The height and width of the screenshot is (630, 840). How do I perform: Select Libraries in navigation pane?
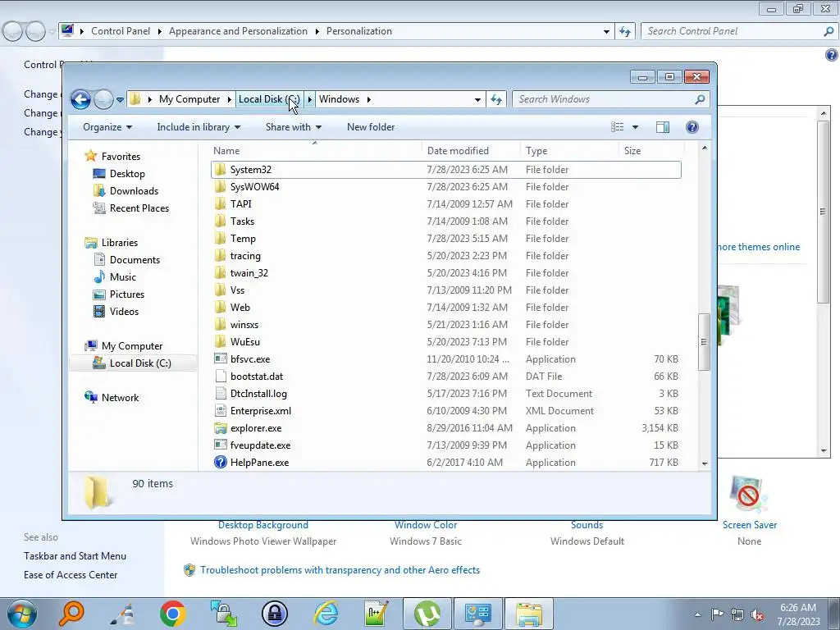119,242
